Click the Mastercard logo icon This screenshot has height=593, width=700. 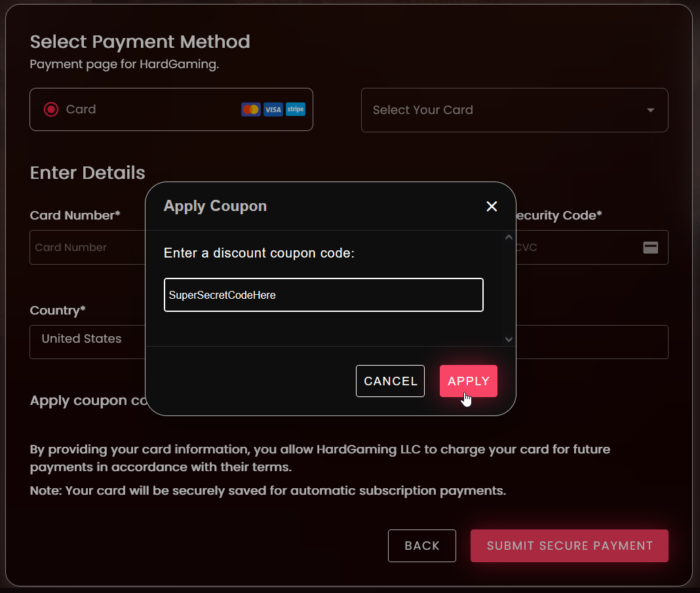(250, 109)
